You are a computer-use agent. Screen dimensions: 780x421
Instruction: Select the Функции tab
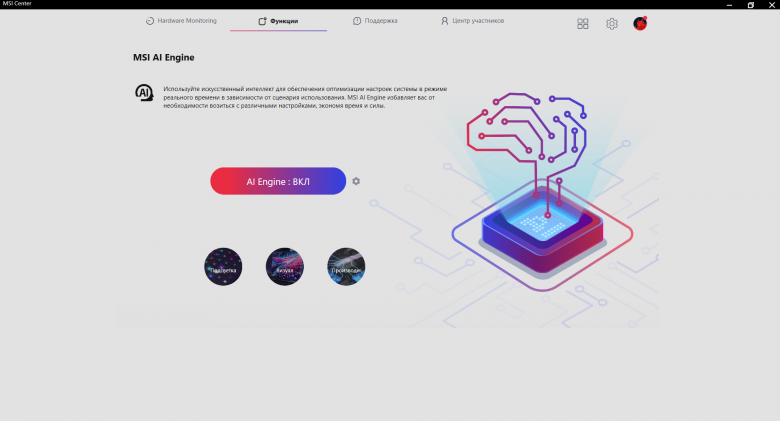click(278, 21)
